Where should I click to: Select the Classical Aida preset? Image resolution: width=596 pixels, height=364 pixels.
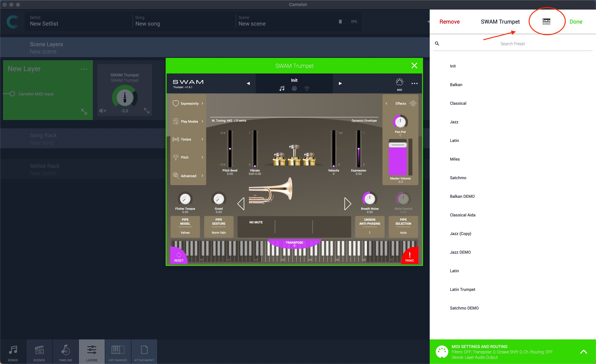[462, 215]
